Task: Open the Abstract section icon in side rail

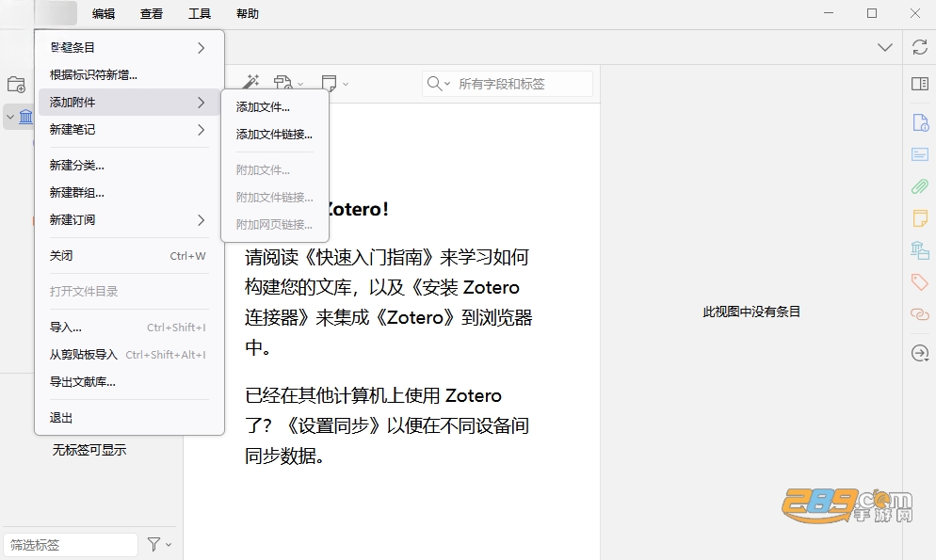Action: (x=920, y=154)
